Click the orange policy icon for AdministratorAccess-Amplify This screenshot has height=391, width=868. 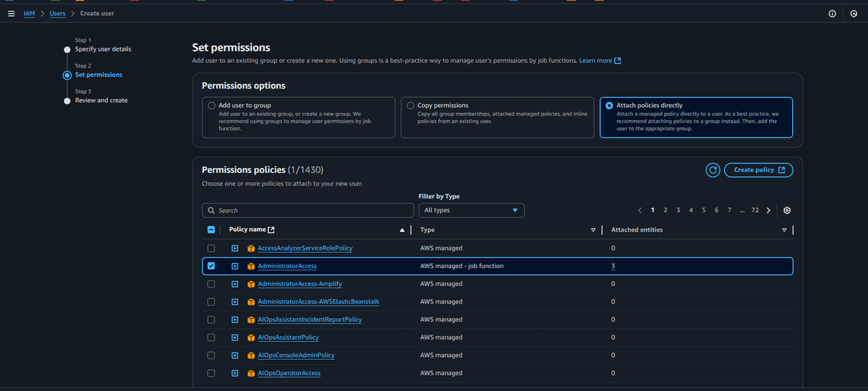click(251, 284)
